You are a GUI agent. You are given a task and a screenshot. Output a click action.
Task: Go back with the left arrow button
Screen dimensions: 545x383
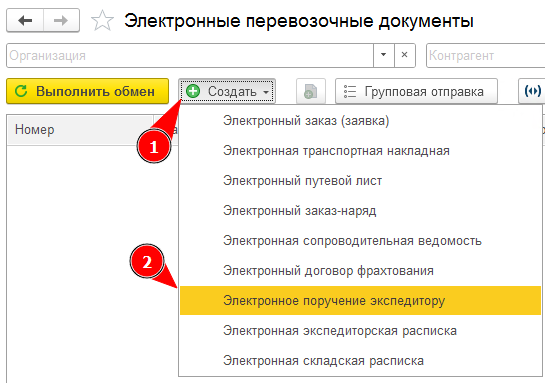[25, 21]
